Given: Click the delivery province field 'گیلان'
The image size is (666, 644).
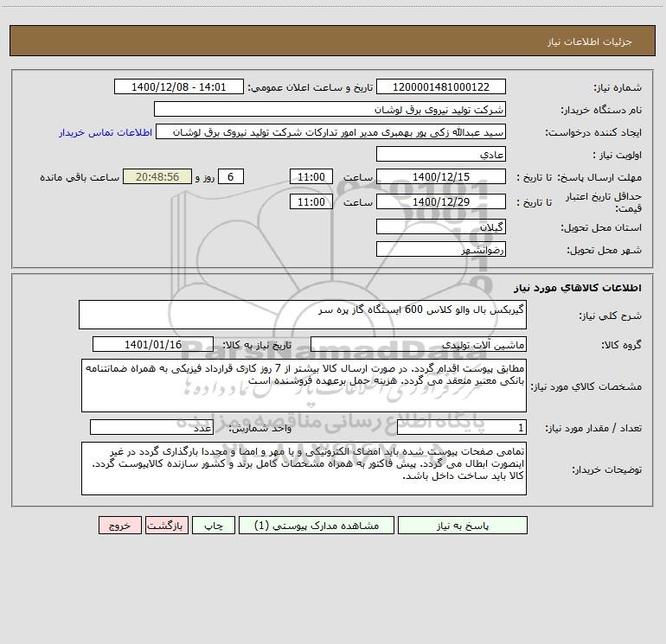Looking at the screenshot, I should point(441,226).
